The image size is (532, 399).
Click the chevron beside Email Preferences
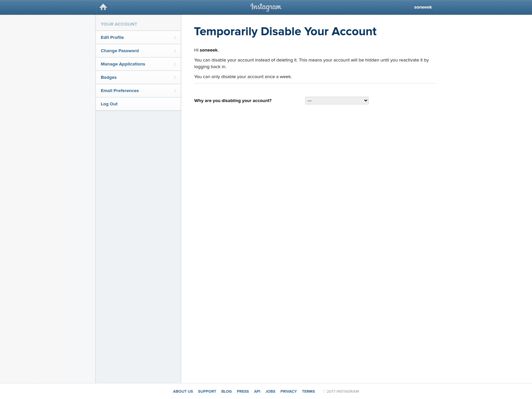pos(175,91)
